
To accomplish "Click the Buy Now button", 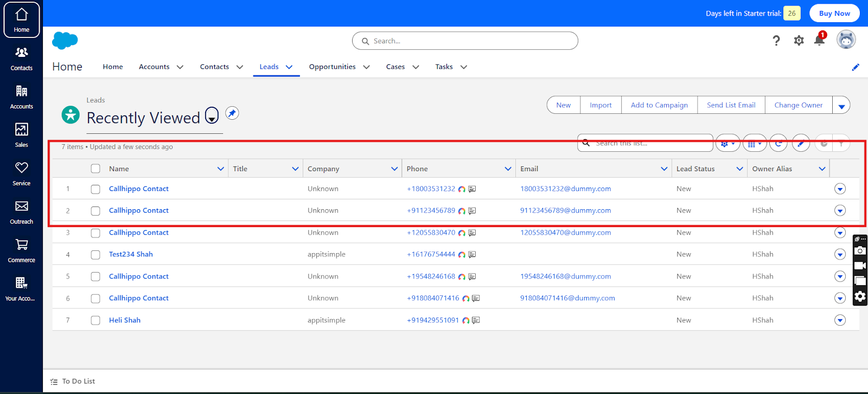I will tap(834, 14).
